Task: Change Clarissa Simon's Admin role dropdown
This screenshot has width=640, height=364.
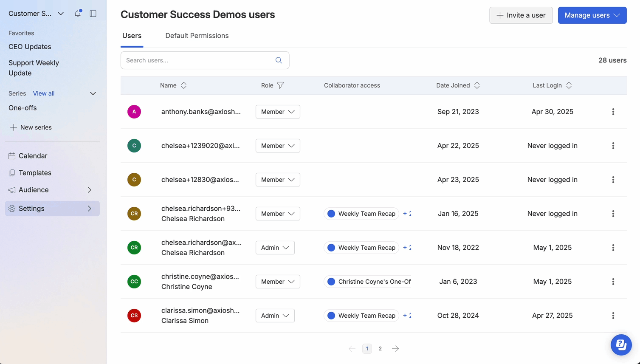Action: (x=275, y=316)
